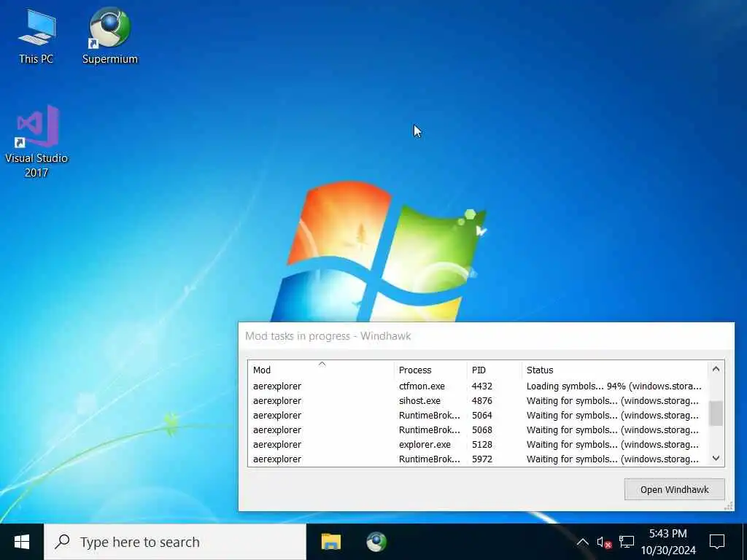Click the Loading symbols... 94% status
Screen dimensions: 747x560
coord(614,386)
